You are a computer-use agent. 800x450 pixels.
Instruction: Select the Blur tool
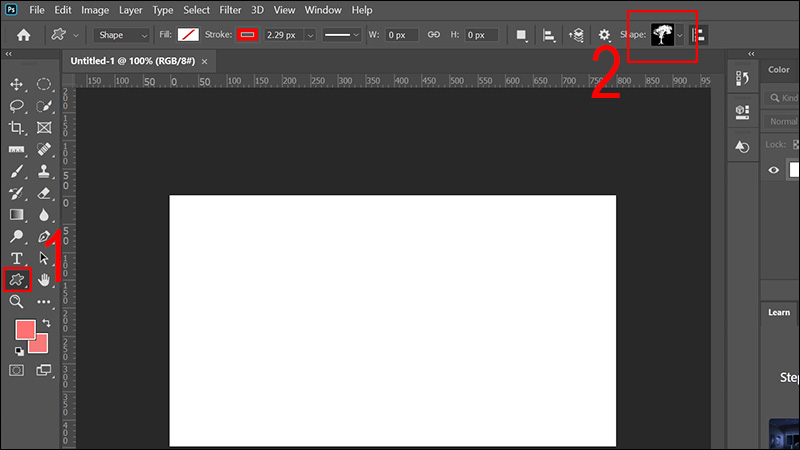pos(44,215)
